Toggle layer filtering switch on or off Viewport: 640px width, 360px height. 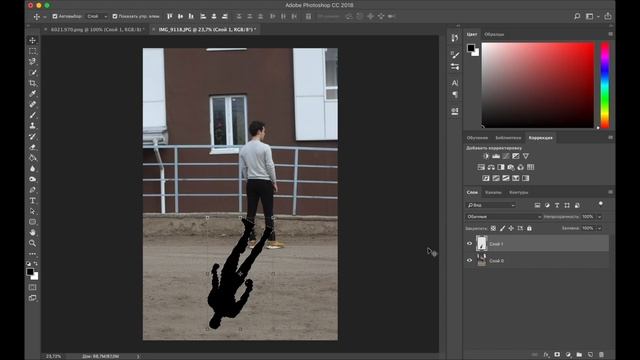coord(600,204)
